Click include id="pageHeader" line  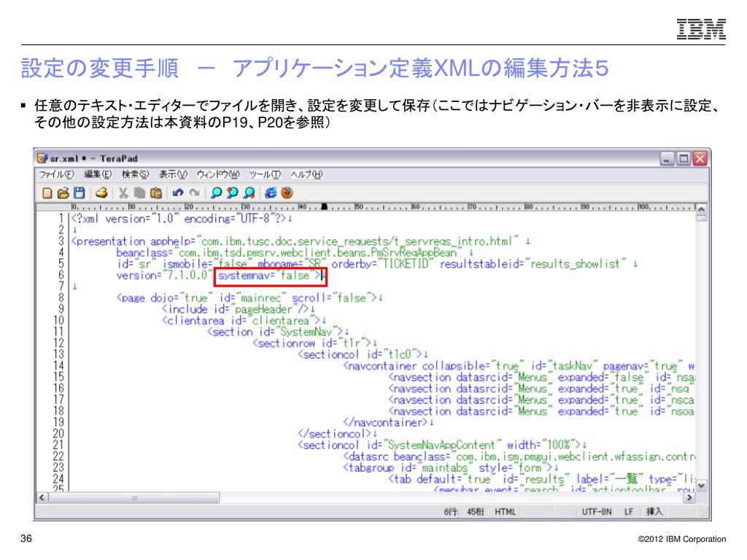235,309
